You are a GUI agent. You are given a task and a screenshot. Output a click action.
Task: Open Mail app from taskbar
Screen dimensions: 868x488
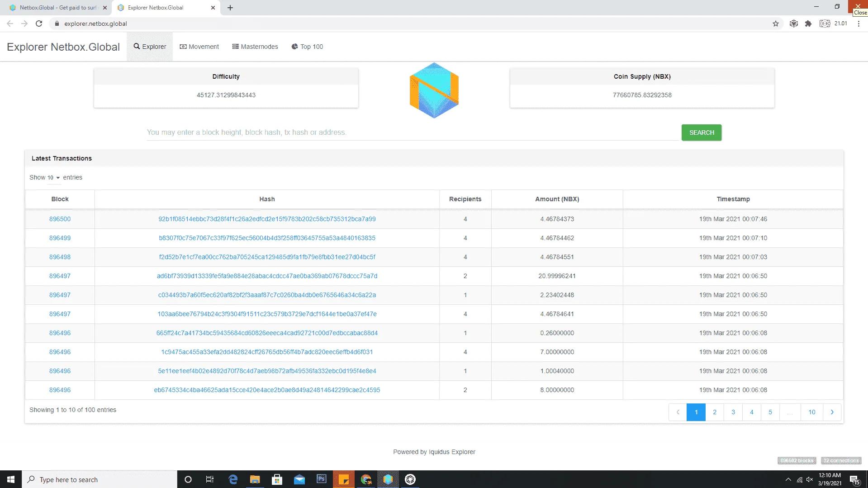pyautogui.click(x=299, y=479)
